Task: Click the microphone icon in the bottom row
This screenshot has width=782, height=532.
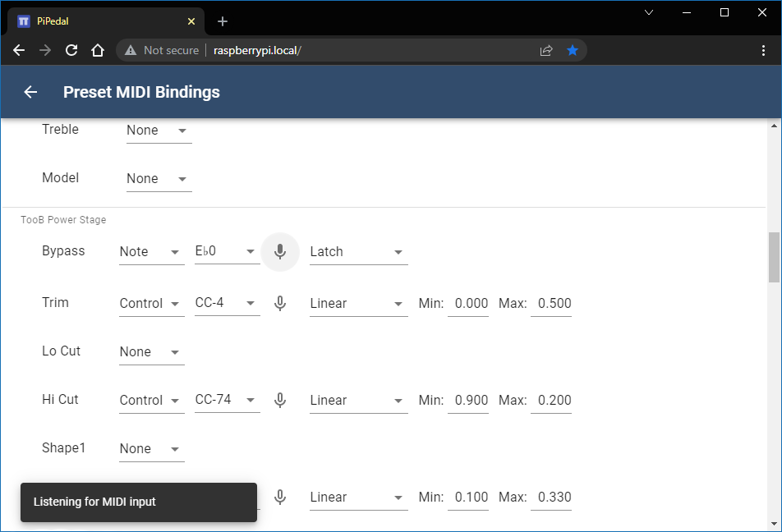Action: pos(280,497)
